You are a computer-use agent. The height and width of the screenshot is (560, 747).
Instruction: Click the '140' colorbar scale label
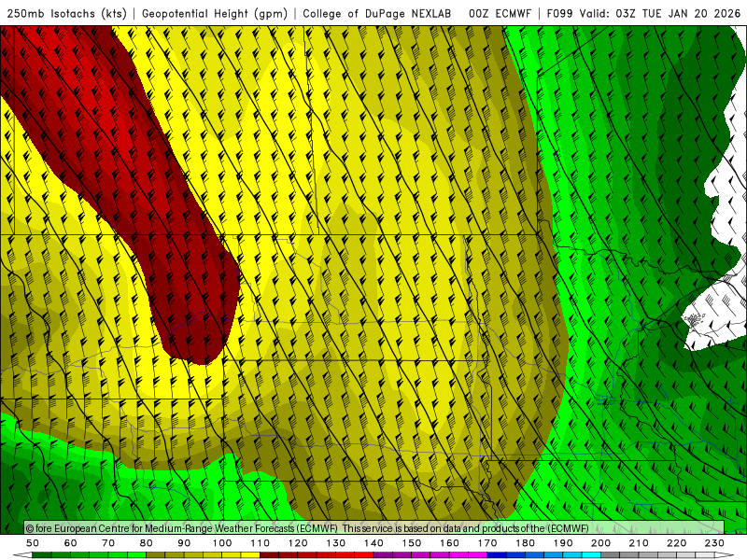(x=373, y=543)
